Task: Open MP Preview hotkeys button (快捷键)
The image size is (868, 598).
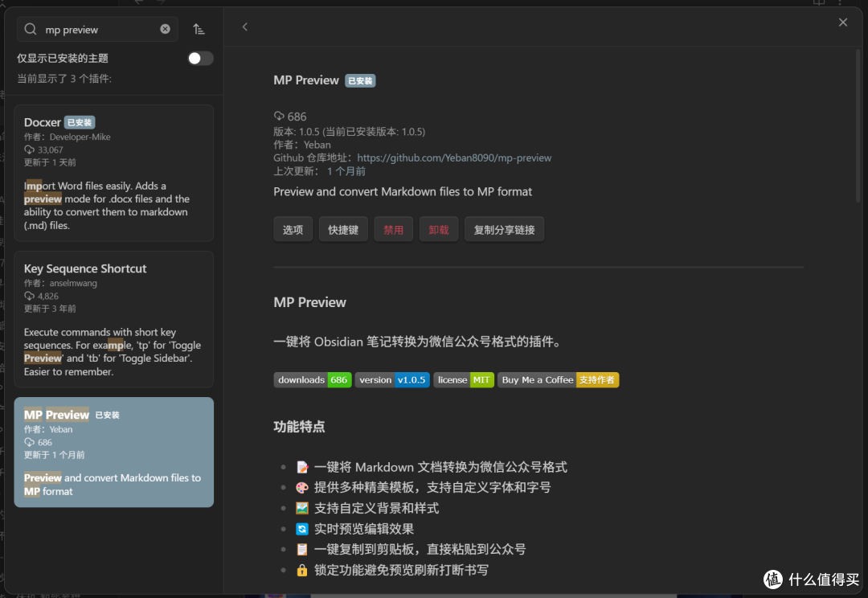Action: pyautogui.click(x=343, y=229)
